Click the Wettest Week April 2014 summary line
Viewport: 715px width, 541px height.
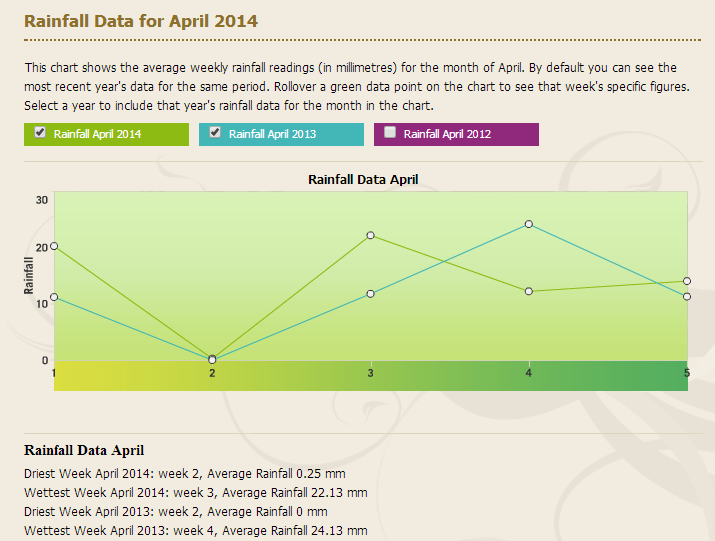coord(196,493)
